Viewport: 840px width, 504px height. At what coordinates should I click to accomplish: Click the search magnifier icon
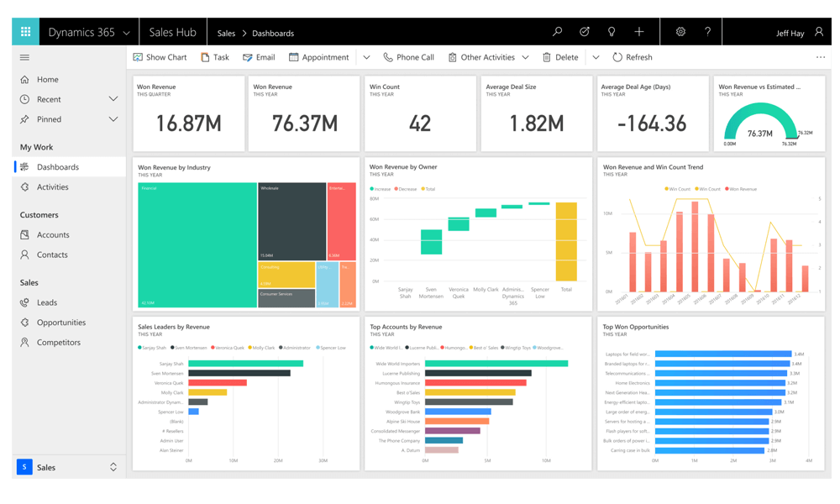click(558, 32)
